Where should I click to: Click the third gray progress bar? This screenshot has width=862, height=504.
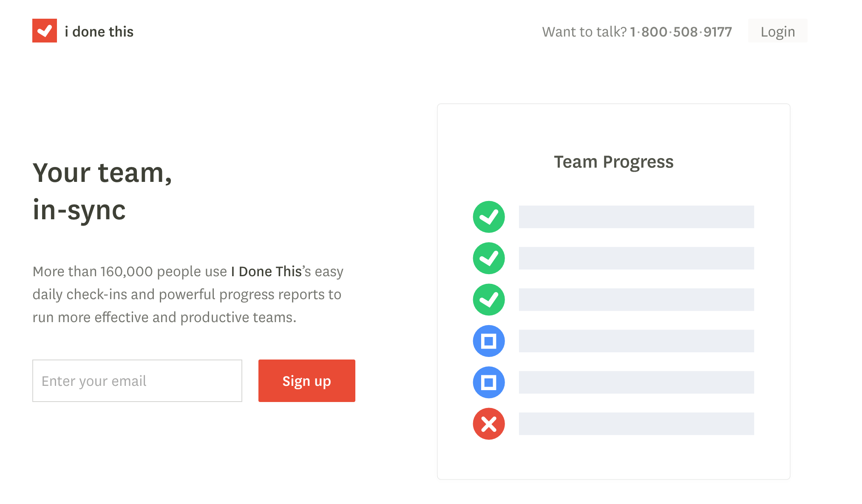point(636,300)
